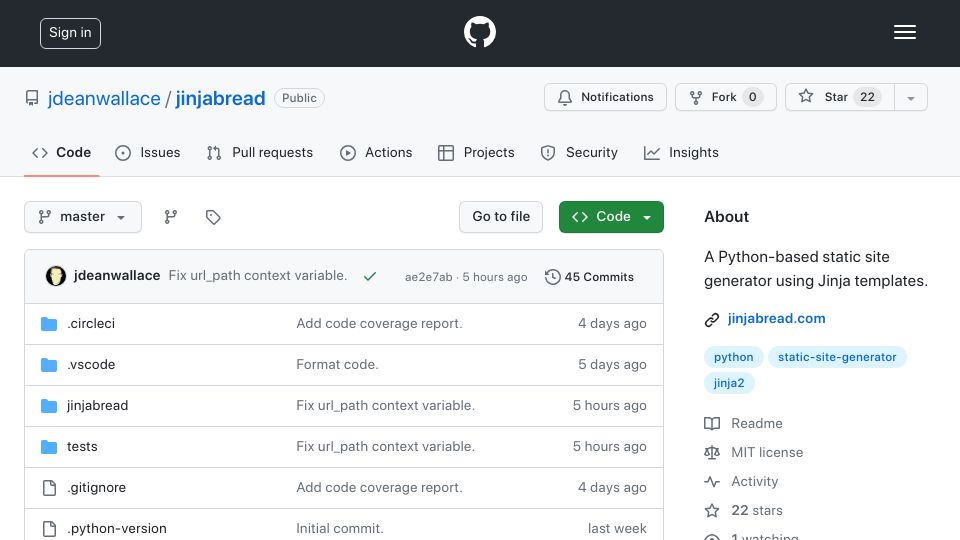Switch to the Issues tab
This screenshot has height=540, width=960.
coord(148,152)
